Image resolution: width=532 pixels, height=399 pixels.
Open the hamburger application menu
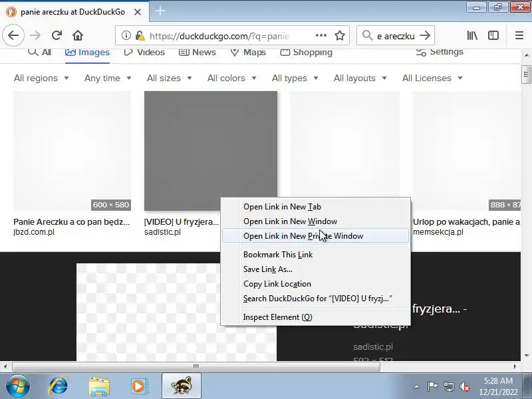pos(519,35)
